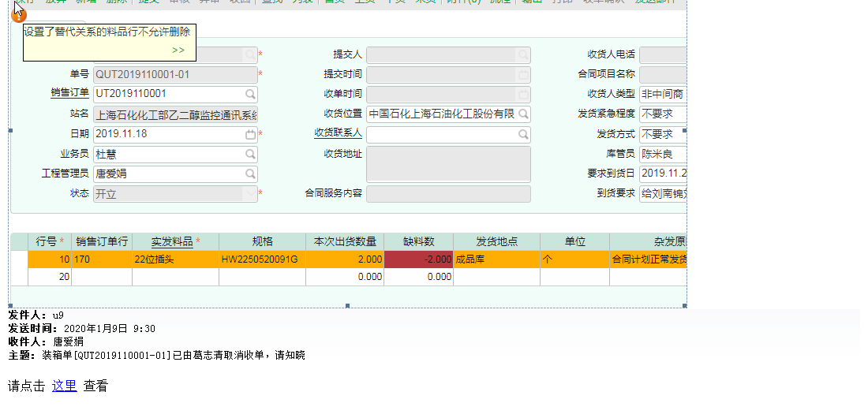Screen dimensions: 868x418
Task: Open the 发货方式 dropdown
Action: pos(663,134)
